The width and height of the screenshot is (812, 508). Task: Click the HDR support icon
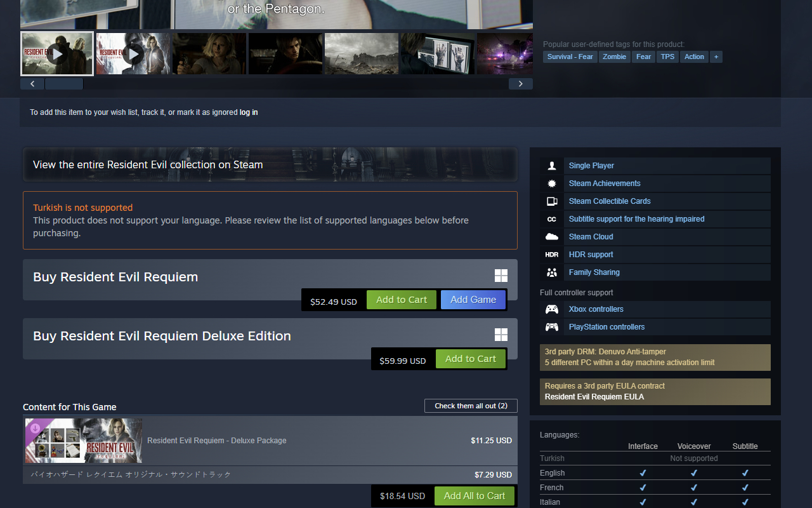pyautogui.click(x=552, y=255)
